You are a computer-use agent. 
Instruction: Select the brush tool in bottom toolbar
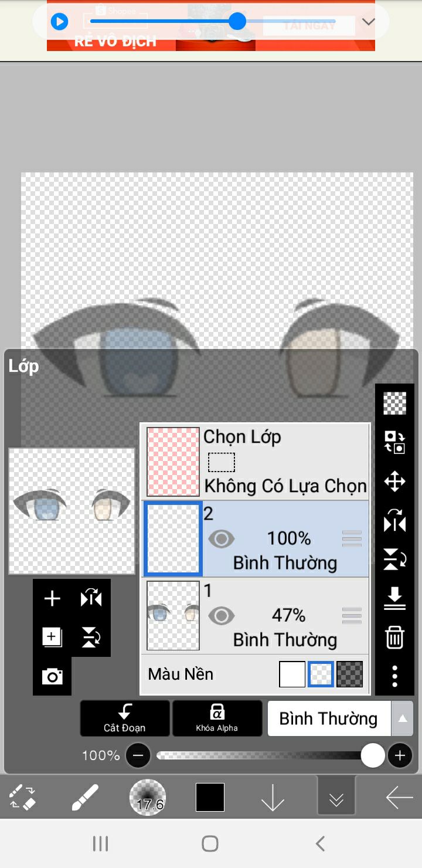coord(85,798)
